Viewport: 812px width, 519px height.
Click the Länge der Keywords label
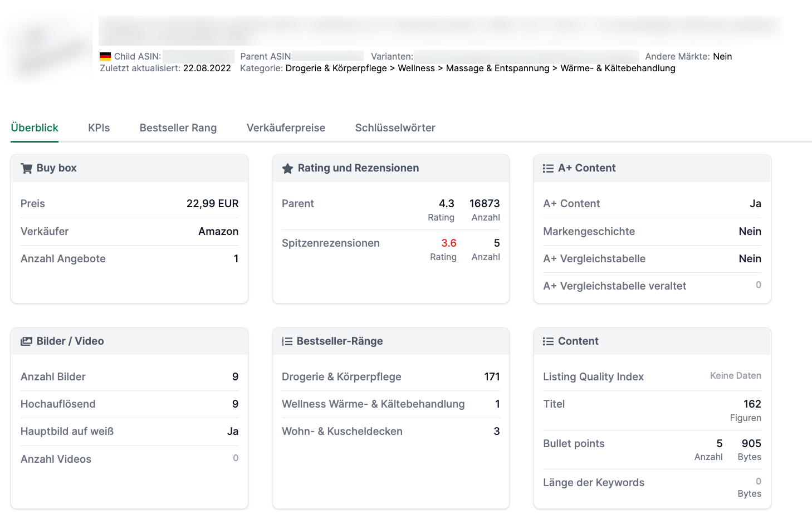(594, 483)
